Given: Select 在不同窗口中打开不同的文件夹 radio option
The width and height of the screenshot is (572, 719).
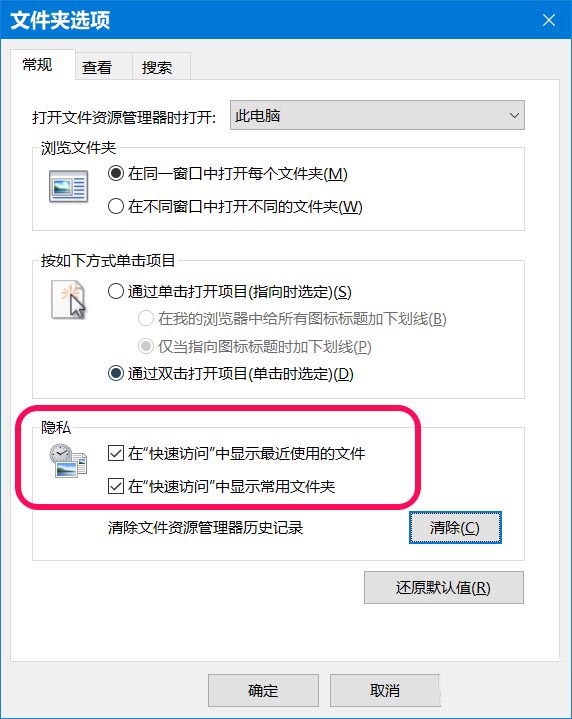Looking at the screenshot, I should click(116, 206).
